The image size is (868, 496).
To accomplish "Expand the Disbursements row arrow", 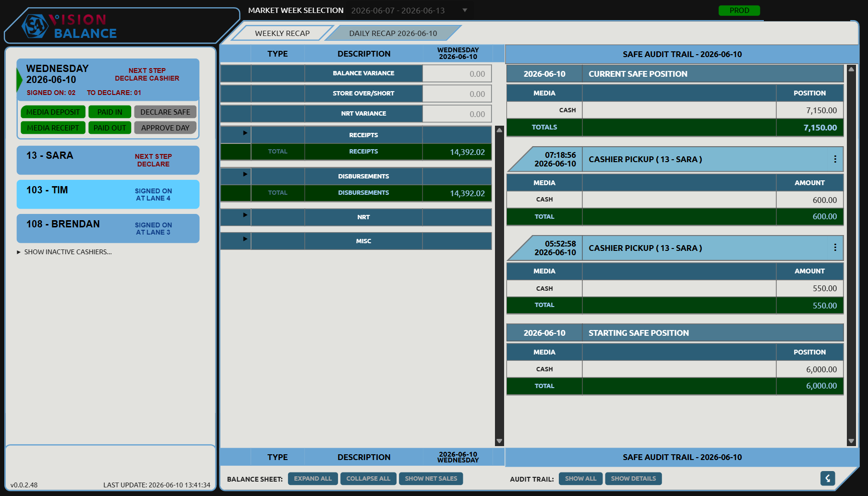I will click(x=245, y=174).
